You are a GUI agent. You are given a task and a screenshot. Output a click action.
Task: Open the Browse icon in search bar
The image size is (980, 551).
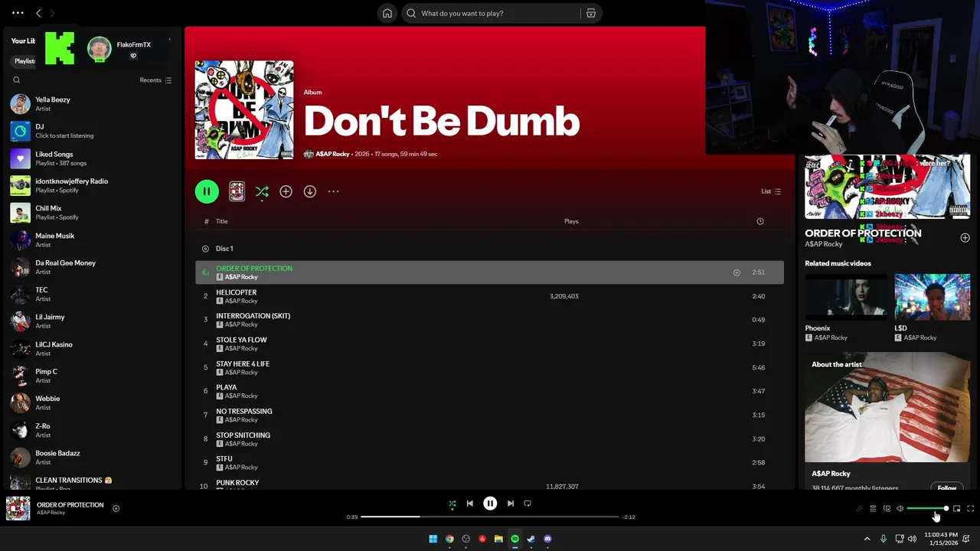coord(591,13)
